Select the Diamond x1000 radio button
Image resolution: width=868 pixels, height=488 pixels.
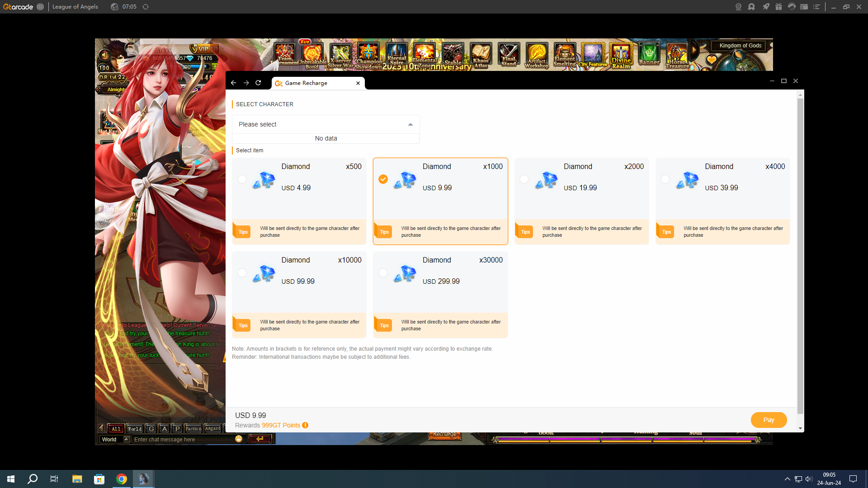point(383,179)
